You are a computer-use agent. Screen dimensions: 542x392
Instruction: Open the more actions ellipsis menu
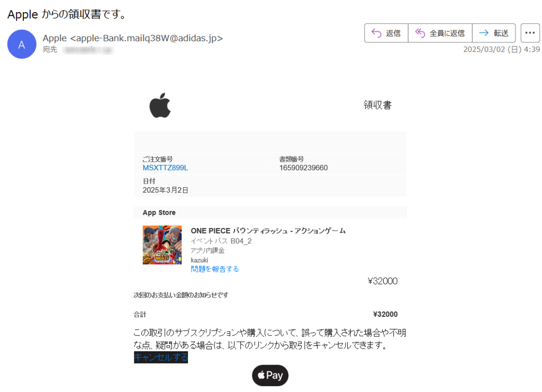point(530,33)
